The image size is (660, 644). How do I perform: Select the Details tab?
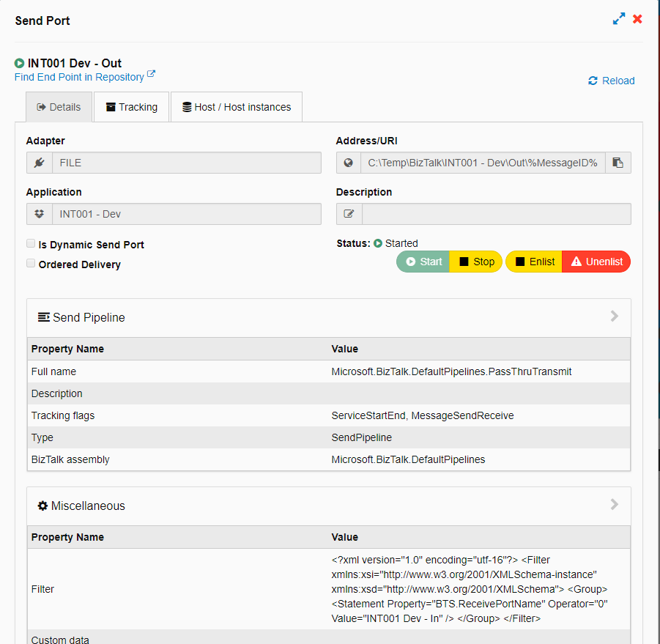coord(59,107)
